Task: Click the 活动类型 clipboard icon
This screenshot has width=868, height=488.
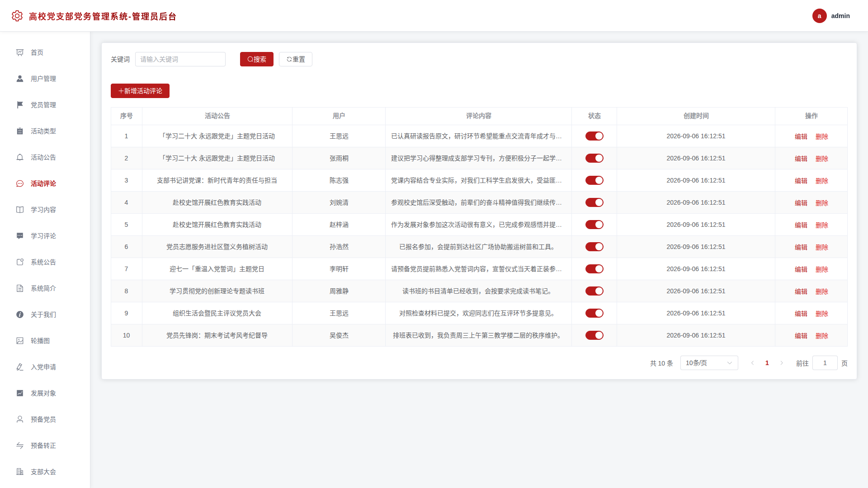Action: 20,131
